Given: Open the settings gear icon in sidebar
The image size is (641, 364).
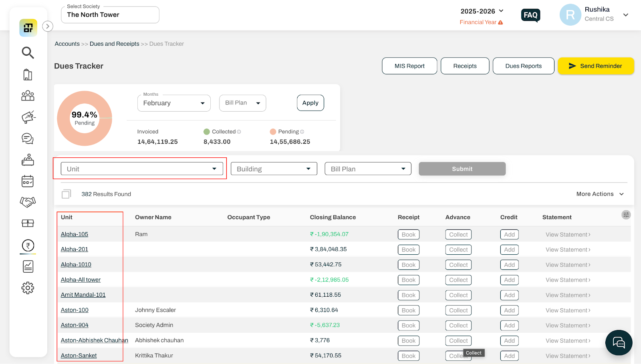Looking at the screenshot, I should [x=28, y=288].
